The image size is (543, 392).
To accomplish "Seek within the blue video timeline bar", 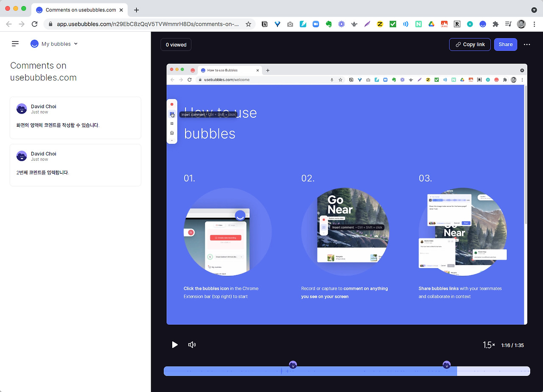I will (x=347, y=371).
